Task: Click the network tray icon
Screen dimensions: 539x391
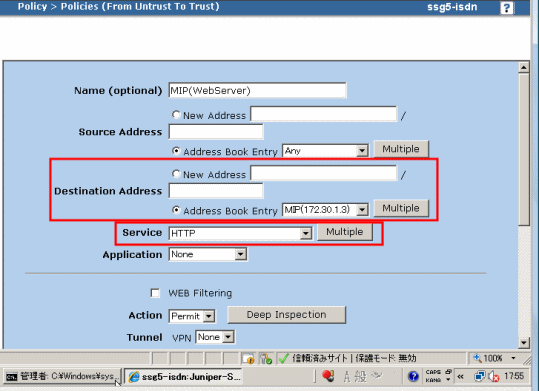Action: 480,377
